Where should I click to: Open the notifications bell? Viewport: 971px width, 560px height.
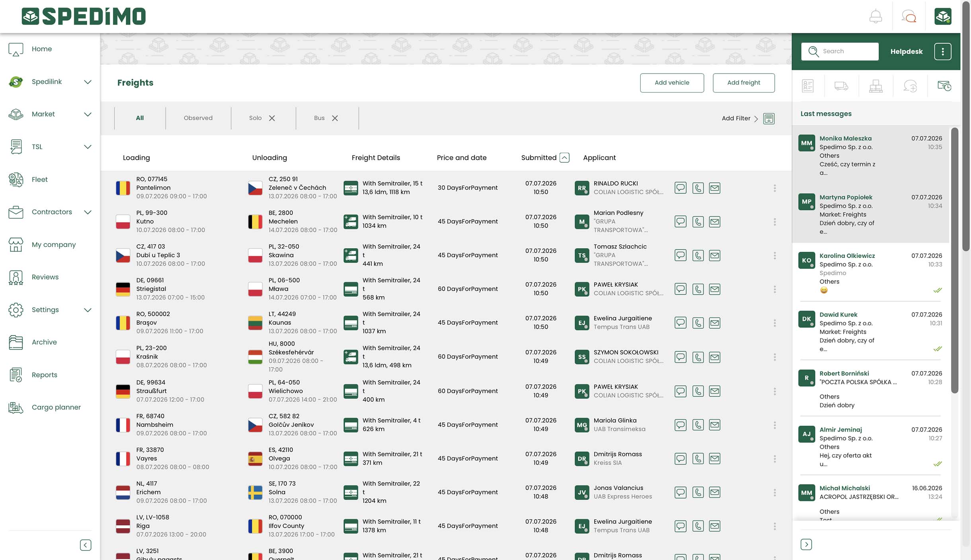(875, 17)
